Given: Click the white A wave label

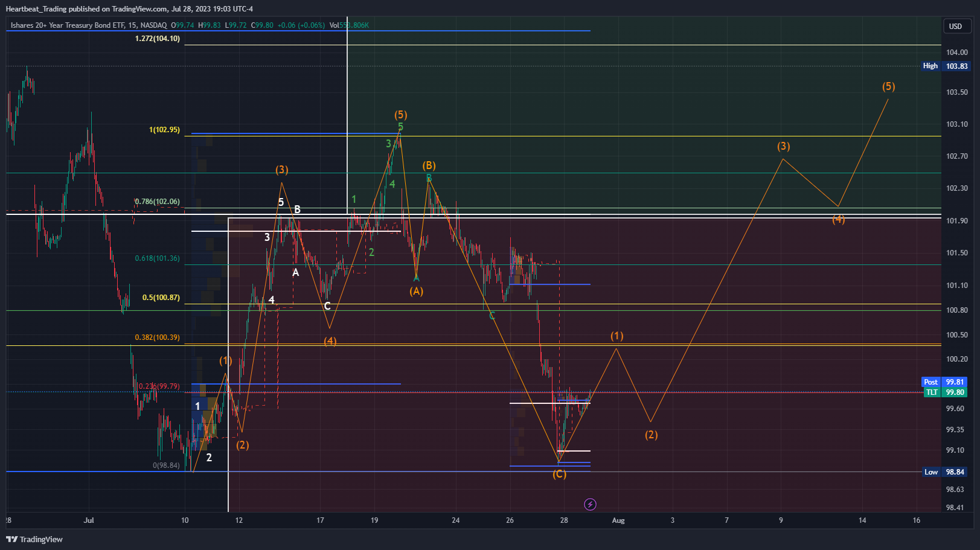Looking at the screenshot, I should [x=296, y=272].
